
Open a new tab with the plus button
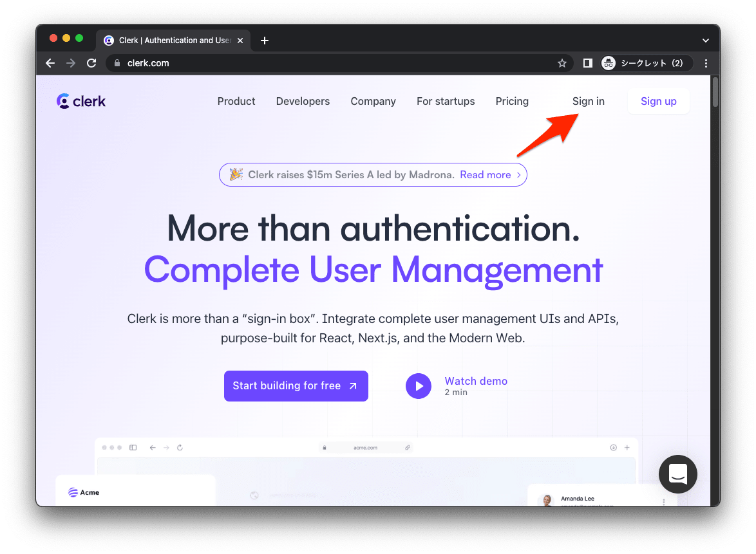click(264, 41)
